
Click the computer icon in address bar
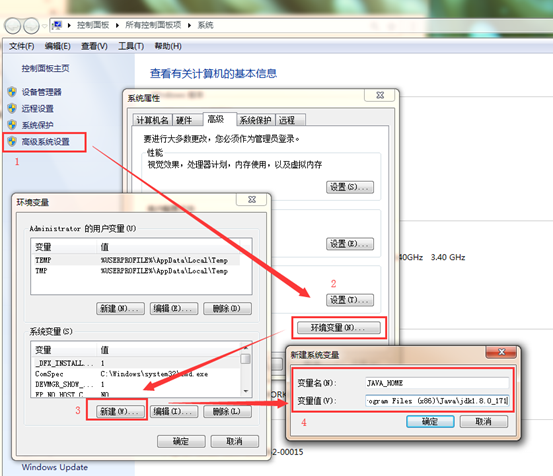click(x=57, y=25)
